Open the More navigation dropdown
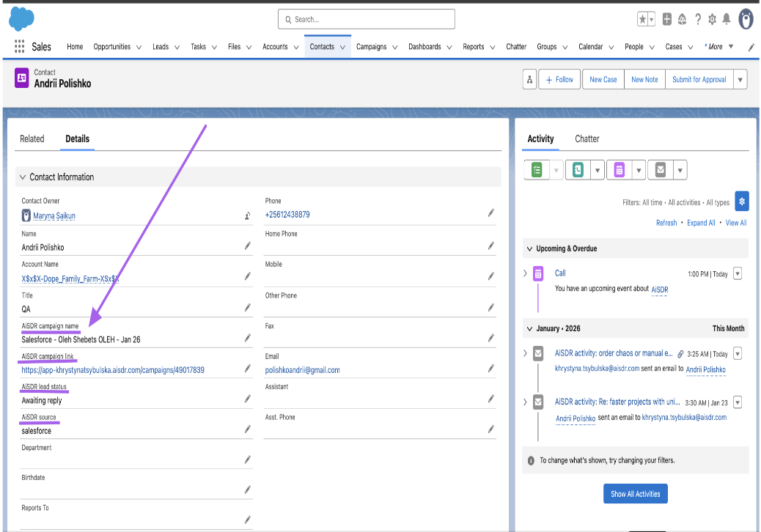Screen dimensions: 761x532 click(719, 47)
